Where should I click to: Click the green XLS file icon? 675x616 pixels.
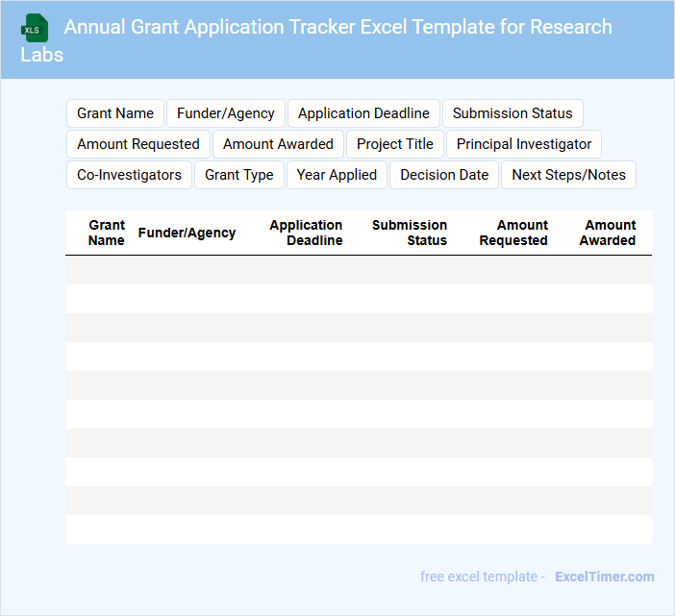click(x=35, y=28)
